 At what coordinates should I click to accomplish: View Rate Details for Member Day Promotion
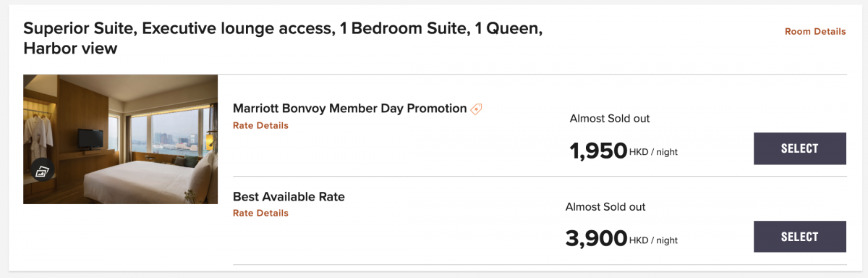point(260,125)
